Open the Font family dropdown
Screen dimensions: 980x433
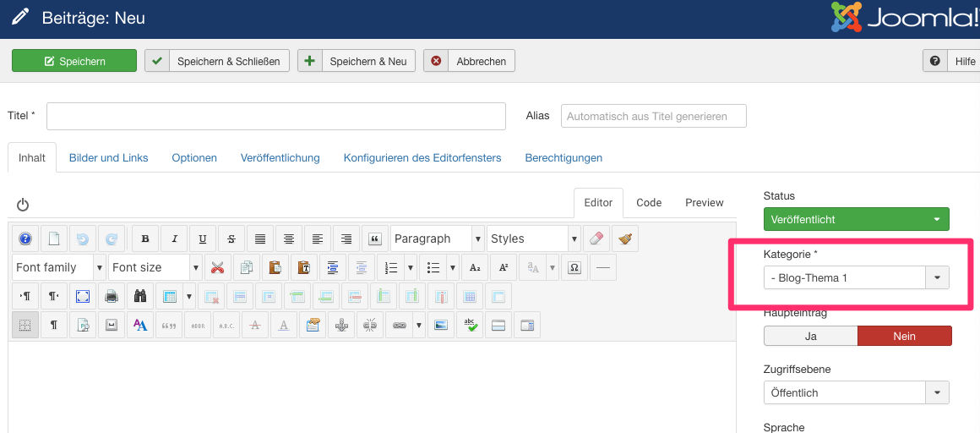pyautogui.click(x=59, y=267)
